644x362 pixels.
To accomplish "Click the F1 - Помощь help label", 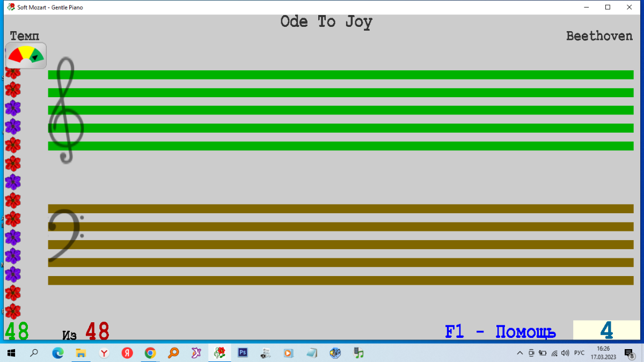I will (x=500, y=331).
